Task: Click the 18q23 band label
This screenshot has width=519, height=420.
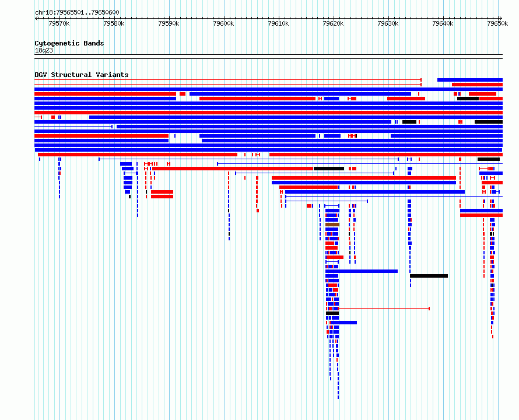Action: [x=44, y=50]
